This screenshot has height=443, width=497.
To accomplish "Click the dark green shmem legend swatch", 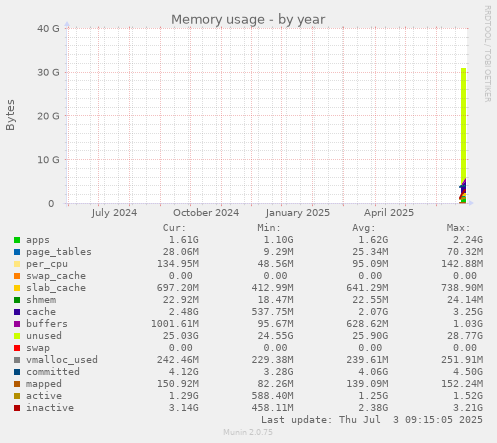I will point(17,300).
